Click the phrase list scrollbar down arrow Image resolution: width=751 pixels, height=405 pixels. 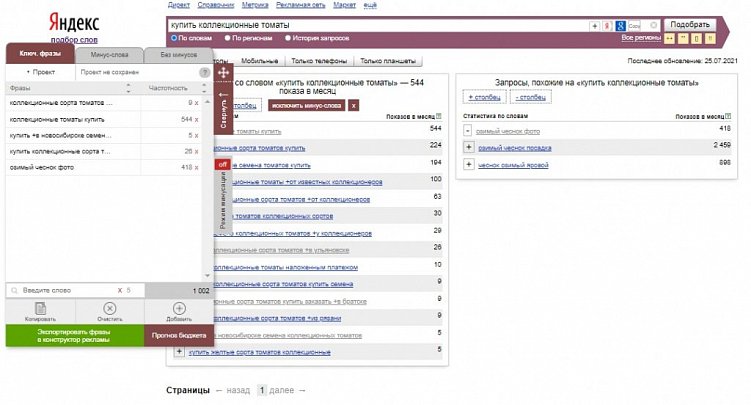pos(207,276)
